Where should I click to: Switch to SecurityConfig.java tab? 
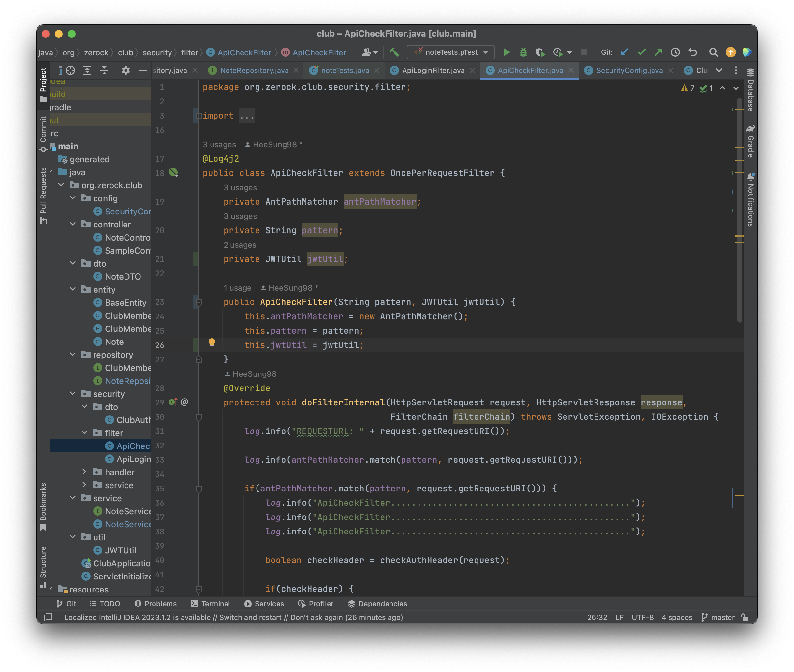tap(629, 70)
